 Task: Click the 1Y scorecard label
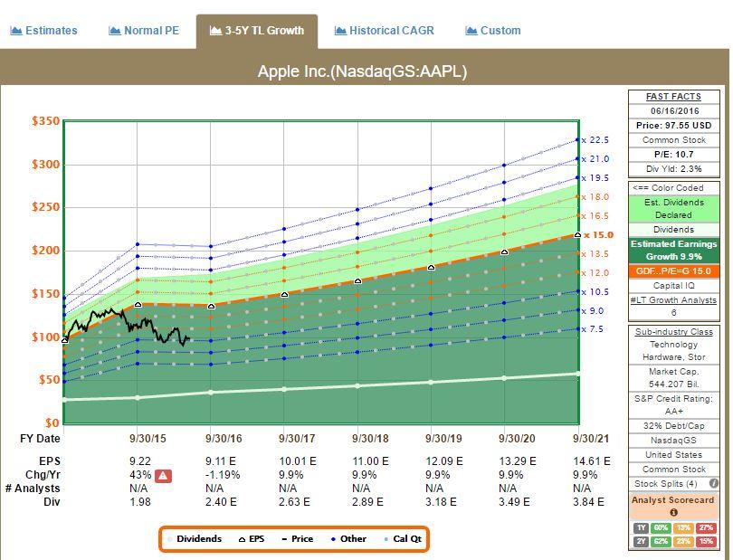[642, 527]
